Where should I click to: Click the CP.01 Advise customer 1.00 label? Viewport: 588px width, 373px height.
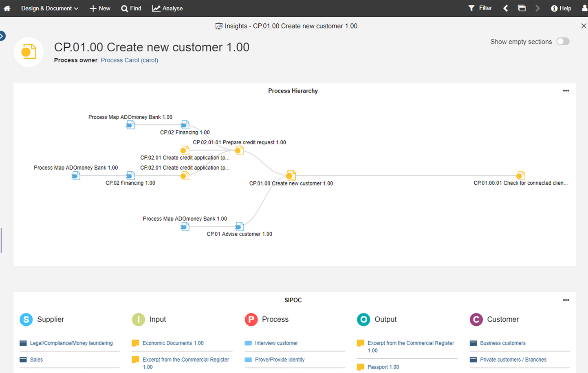pos(239,234)
